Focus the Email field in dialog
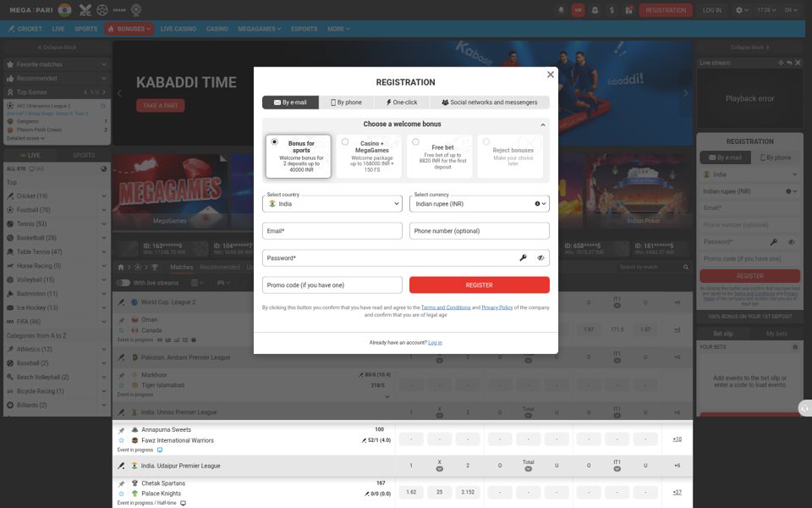 pyautogui.click(x=332, y=230)
